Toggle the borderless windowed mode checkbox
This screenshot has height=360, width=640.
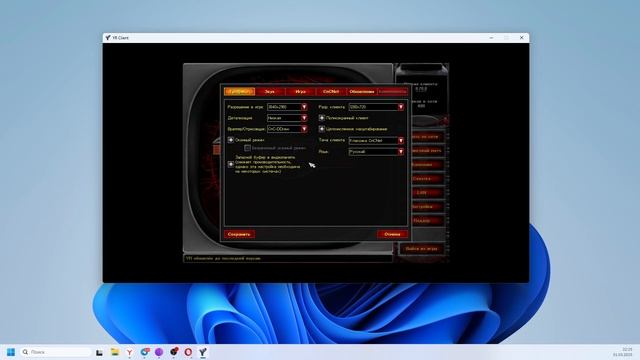click(x=247, y=148)
